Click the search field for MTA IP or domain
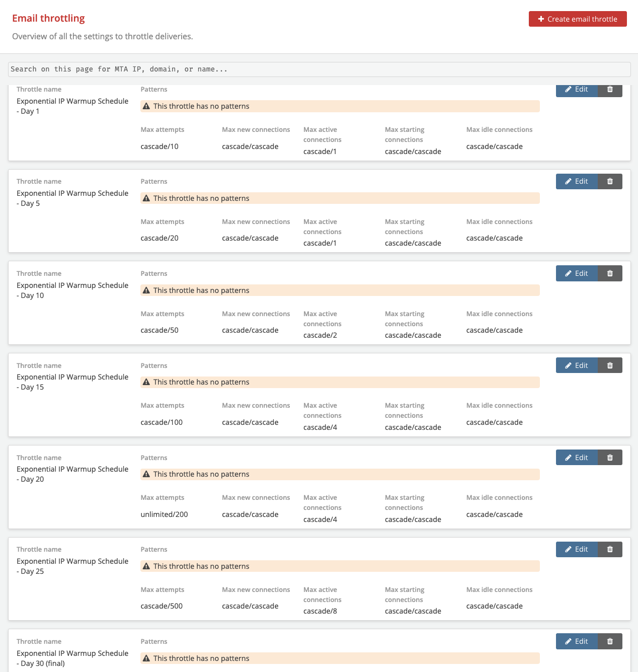 [x=318, y=69]
